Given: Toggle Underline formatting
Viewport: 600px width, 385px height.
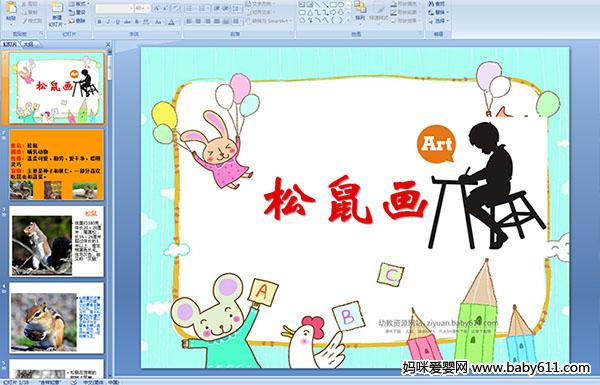Looking at the screenshot, I should [x=117, y=22].
